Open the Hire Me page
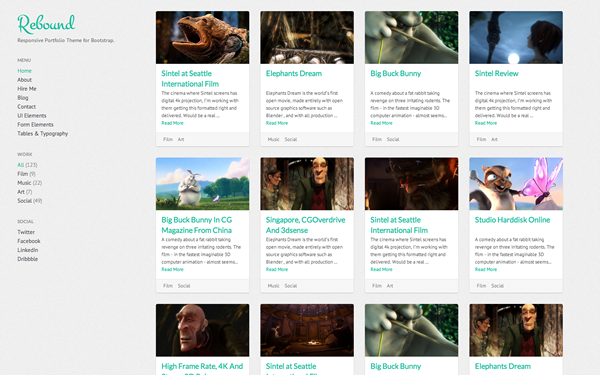 (27, 89)
